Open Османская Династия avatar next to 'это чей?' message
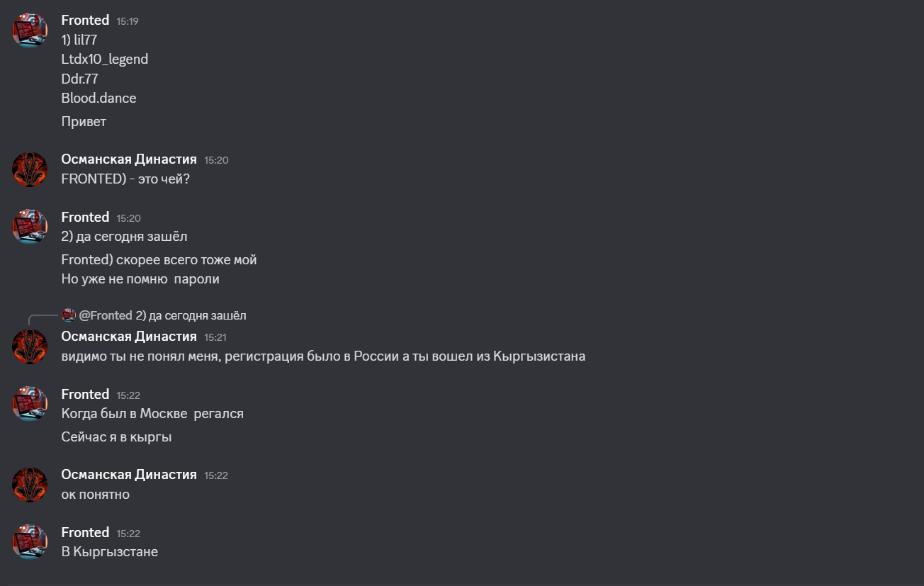Viewport: 924px width, 586px height. coord(30,169)
